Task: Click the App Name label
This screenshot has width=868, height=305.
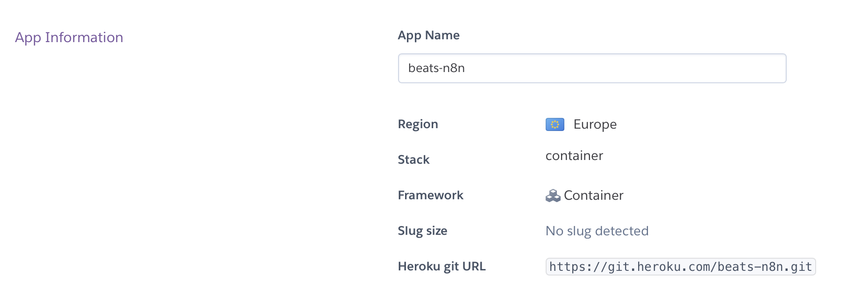Action: pos(428,36)
